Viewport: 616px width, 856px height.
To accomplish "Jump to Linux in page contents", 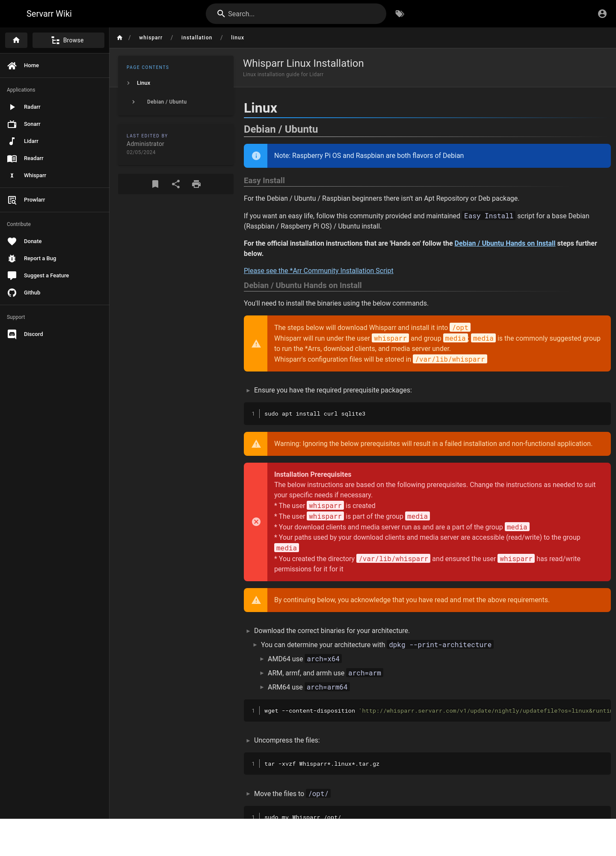I will (144, 83).
